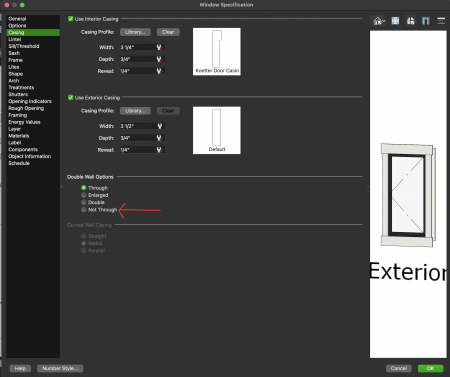Open the Object Information panel
This screenshot has width=450, height=377.
point(33,156)
